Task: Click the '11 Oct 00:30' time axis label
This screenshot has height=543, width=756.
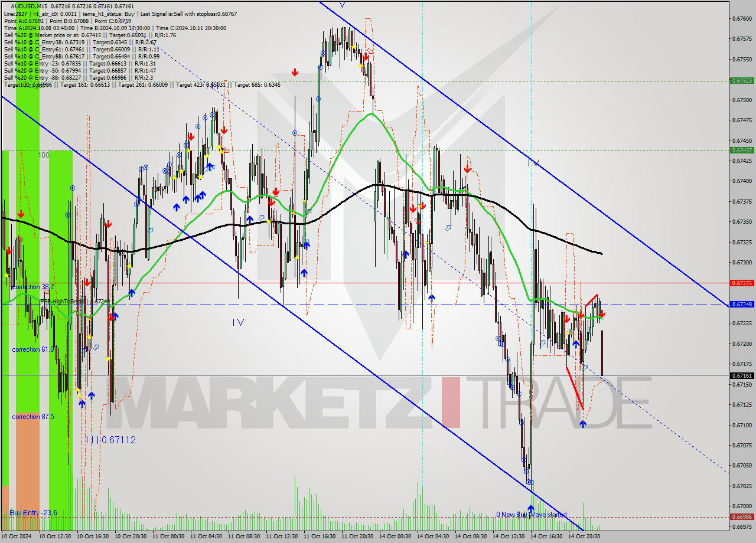Action: coord(168,537)
